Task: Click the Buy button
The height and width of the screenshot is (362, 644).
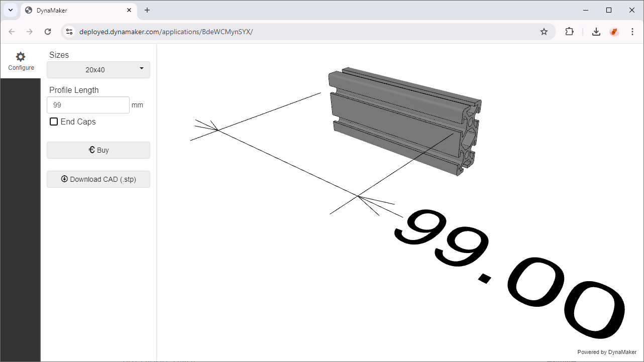Action: click(x=98, y=150)
